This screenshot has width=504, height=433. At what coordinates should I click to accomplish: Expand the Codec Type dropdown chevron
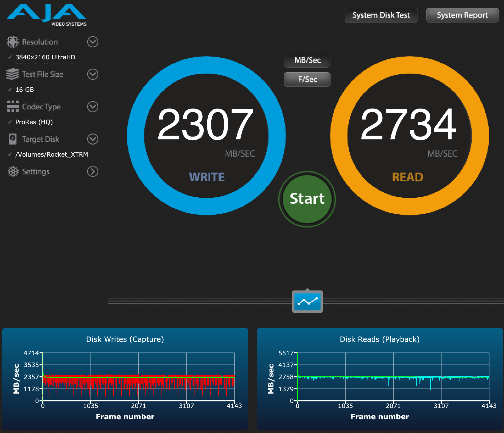tap(93, 107)
